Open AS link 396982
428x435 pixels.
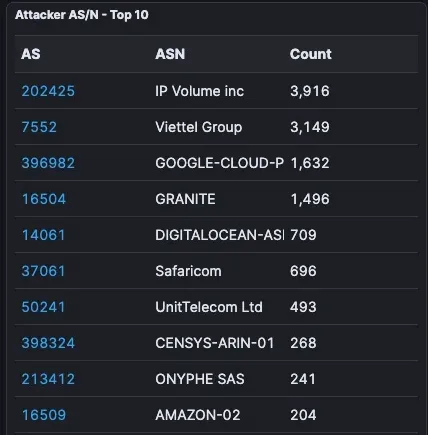click(x=48, y=163)
